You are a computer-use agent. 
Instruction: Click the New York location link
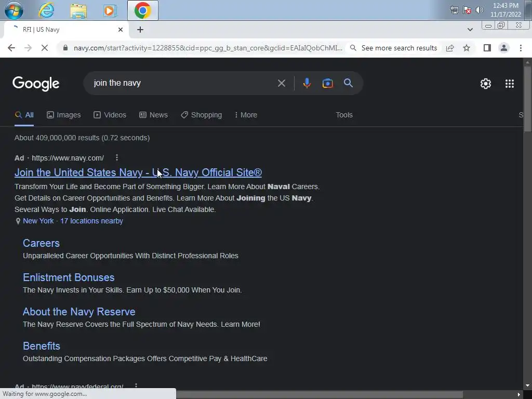[38, 221]
